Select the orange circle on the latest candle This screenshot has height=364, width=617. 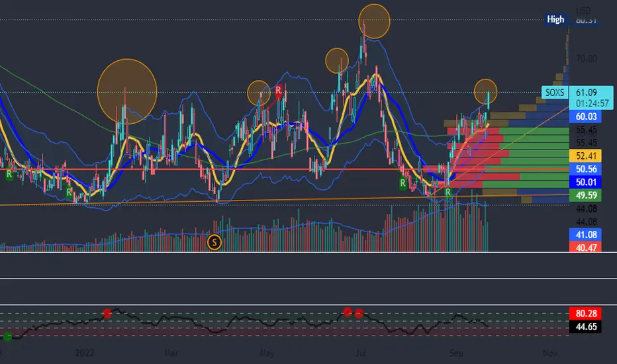tap(485, 91)
